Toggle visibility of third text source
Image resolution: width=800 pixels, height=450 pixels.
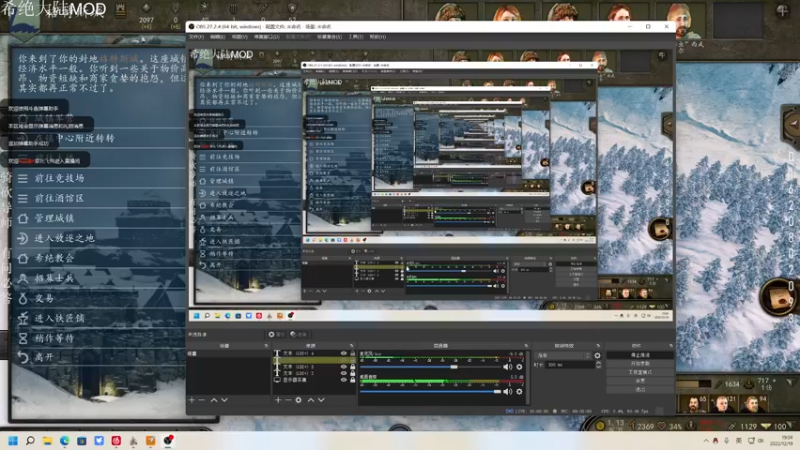(343, 366)
